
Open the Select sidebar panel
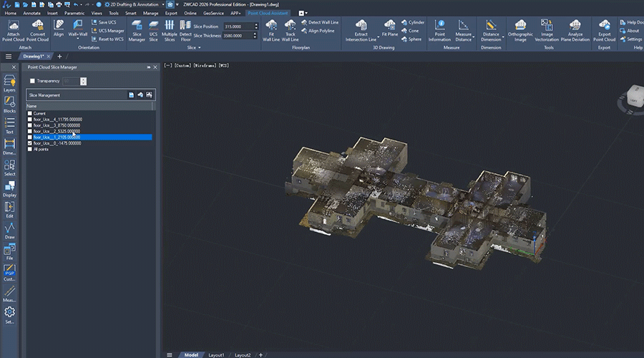9,168
